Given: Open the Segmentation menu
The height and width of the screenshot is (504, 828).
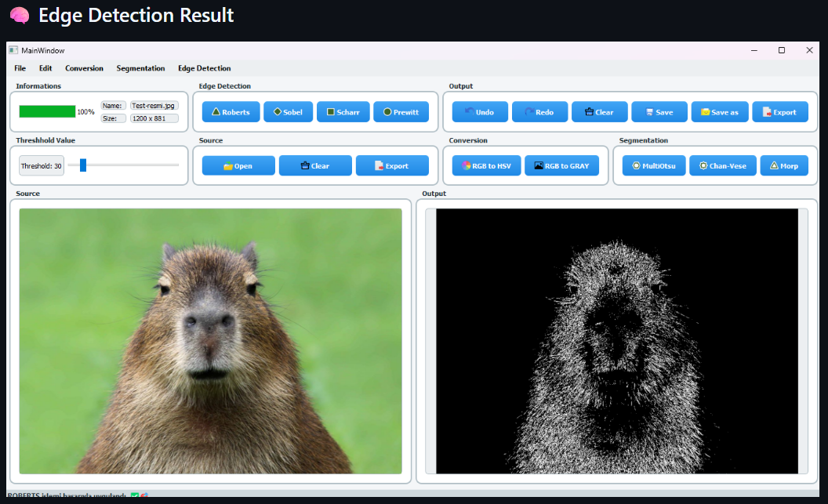Looking at the screenshot, I should pyautogui.click(x=140, y=68).
